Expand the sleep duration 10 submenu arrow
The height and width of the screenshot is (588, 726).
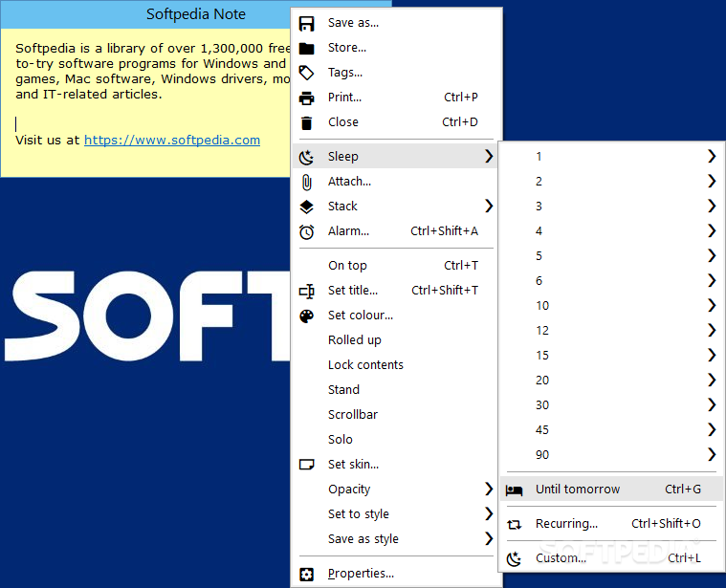(712, 305)
